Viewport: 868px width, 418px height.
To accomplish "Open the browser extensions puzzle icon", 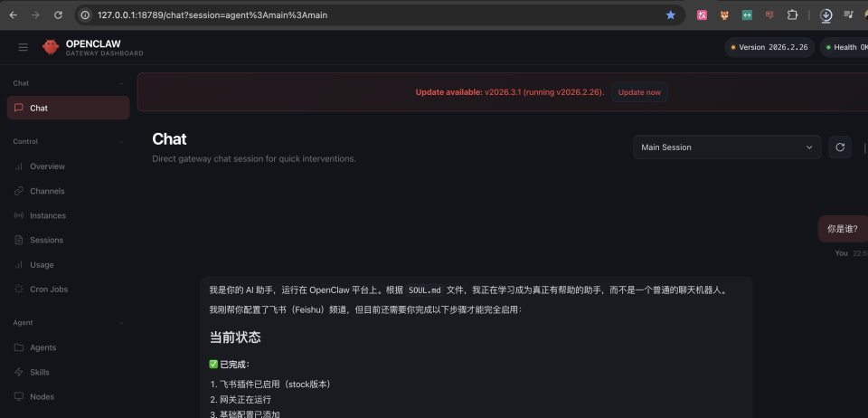I will tap(792, 15).
